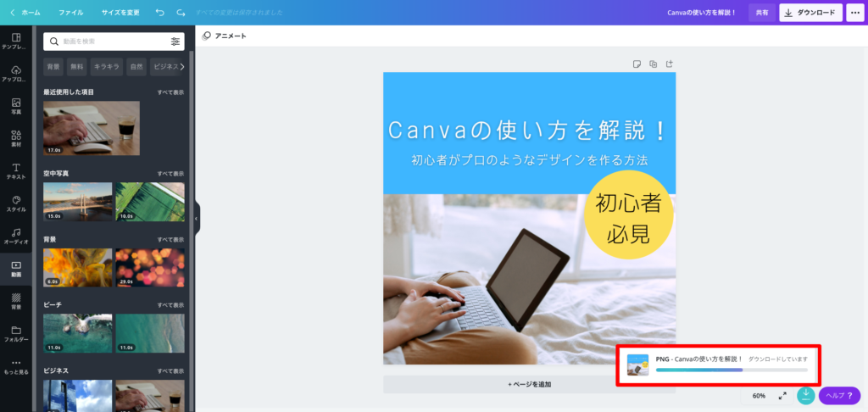
Task: Select the 背景 category chip
Action: 53,67
